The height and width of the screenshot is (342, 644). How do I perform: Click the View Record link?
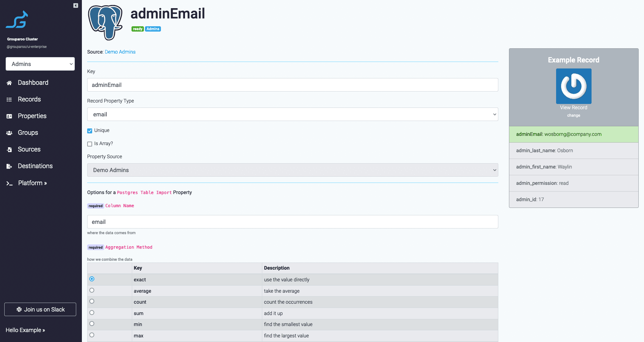[x=573, y=107]
